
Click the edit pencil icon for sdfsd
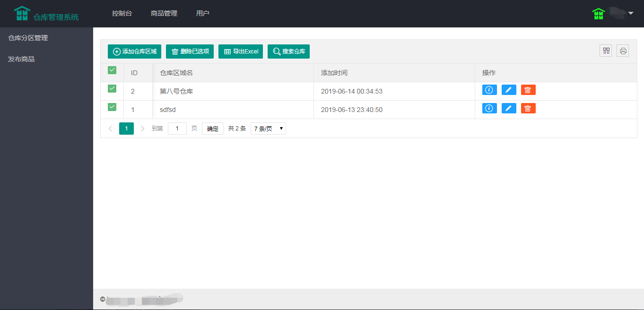coord(509,108)
